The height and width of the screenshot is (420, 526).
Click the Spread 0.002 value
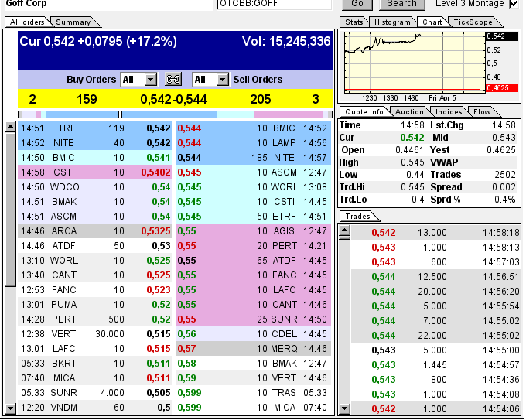point(505,187)
